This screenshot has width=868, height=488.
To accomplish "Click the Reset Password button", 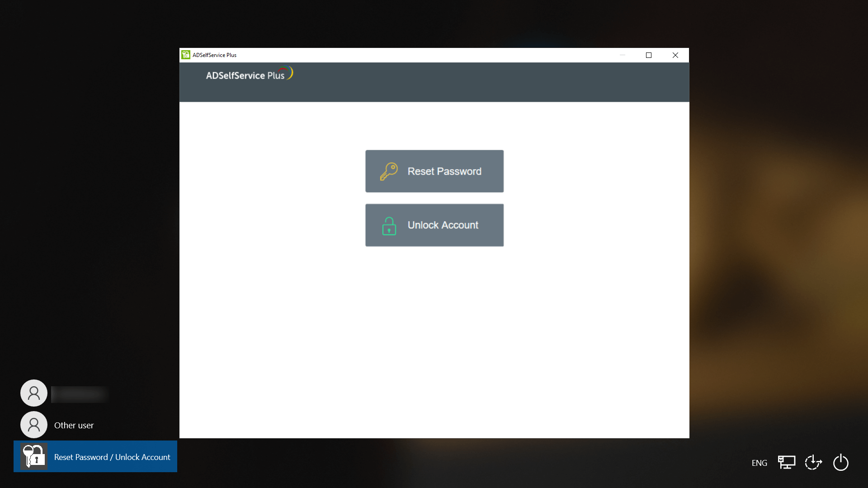I will tap(434, 171).
